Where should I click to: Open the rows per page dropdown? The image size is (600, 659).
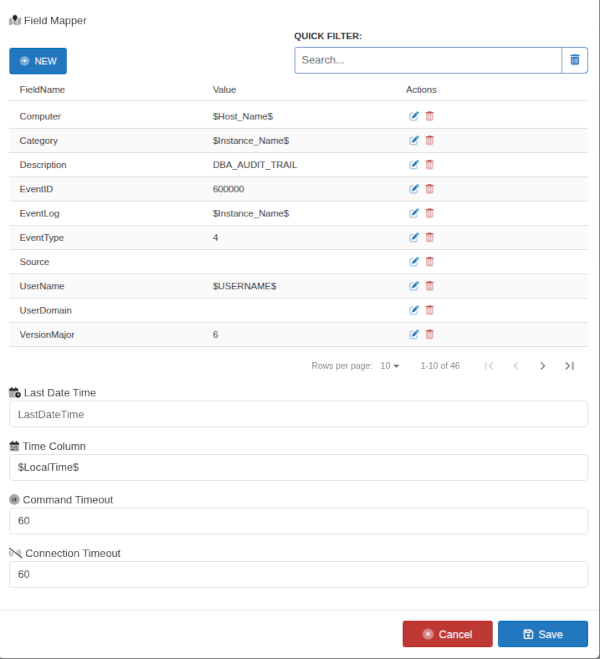coord(389,366)
